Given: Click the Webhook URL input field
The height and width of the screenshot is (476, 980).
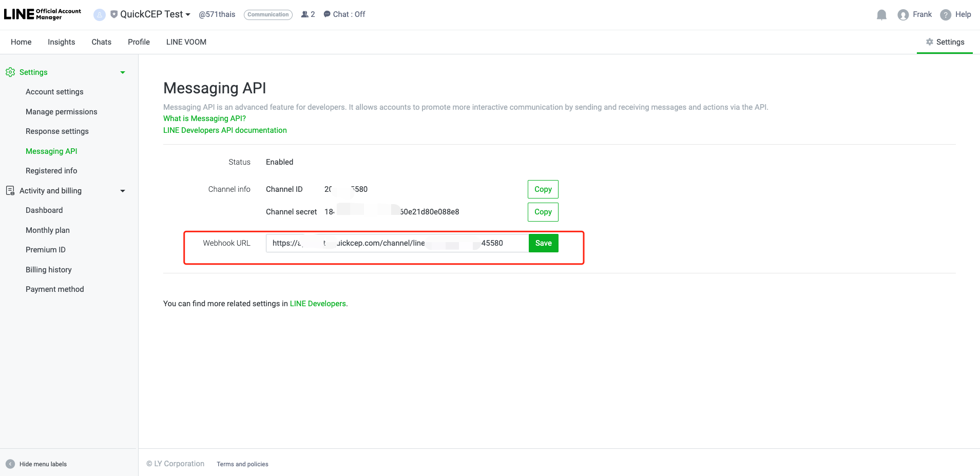Looking at the screenshot, I should click(397, 243).
